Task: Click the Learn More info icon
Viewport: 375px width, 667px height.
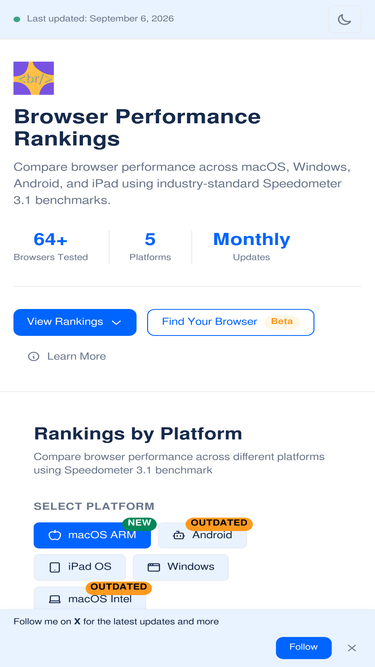Action: [x=33, y=356]
